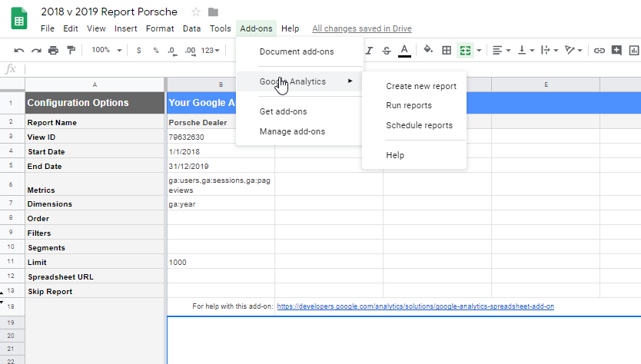Select column A header
This screenshot has height=364, width=641.
[x=95, y=84]
